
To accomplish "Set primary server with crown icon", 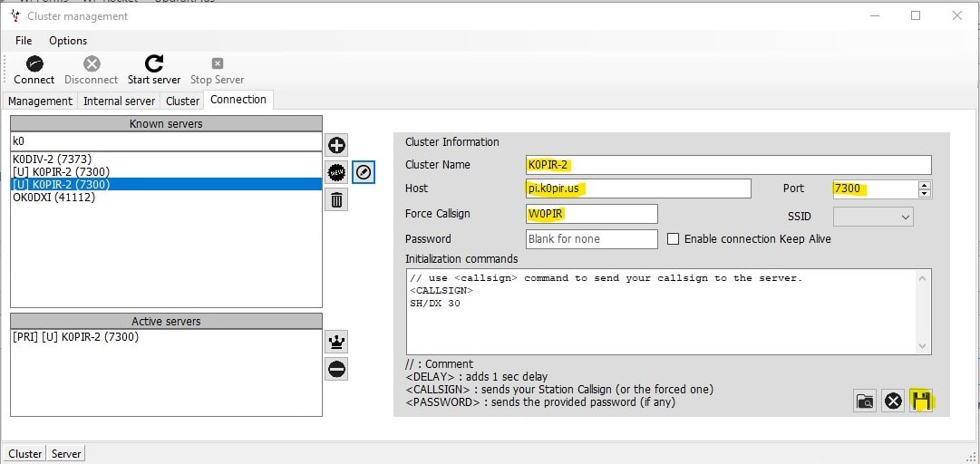I will [x=336, y=342].
